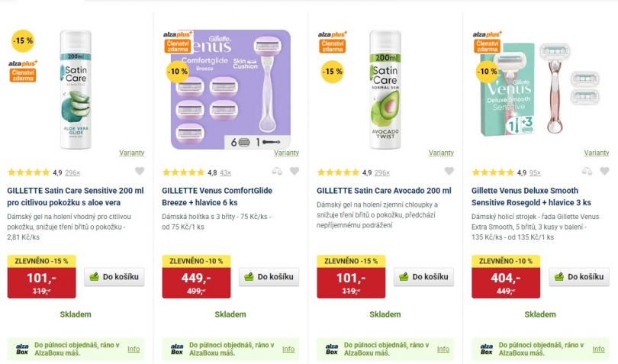The image size is (618, 364).
Task: Click Satin Care Avocado Twist product image
Action: [385, 84]
